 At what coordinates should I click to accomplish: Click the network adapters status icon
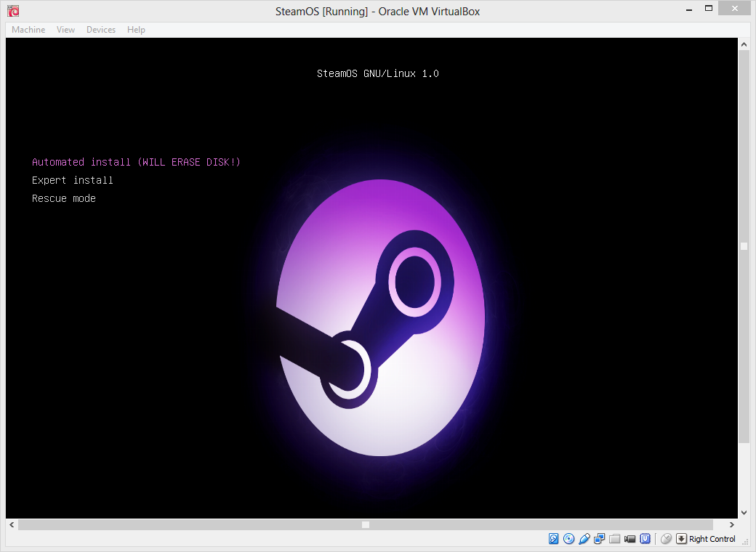tap(599, 538)
